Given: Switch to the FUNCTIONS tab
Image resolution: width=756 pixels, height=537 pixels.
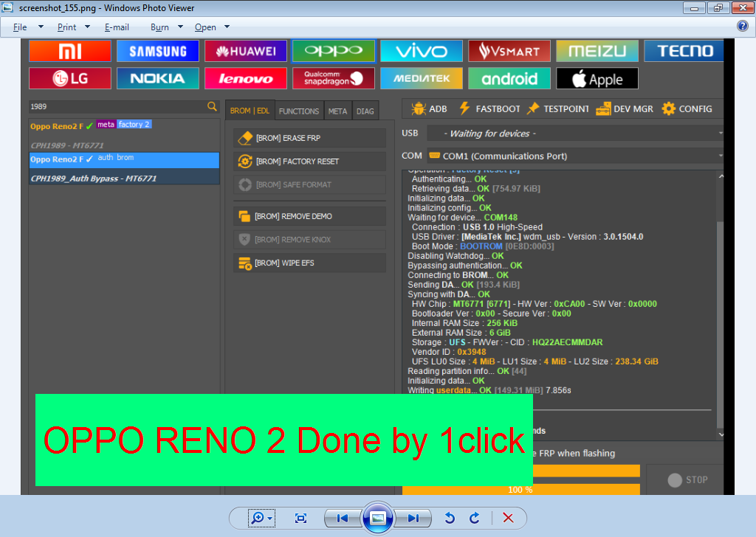Looking at the screenshot, I should click(x=299, y=111).
